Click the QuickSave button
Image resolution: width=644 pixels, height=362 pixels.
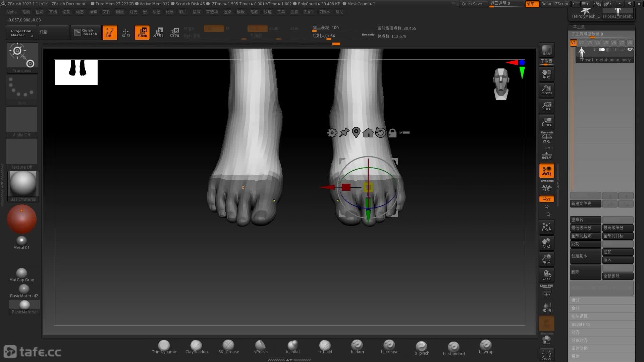coord(472,4)
